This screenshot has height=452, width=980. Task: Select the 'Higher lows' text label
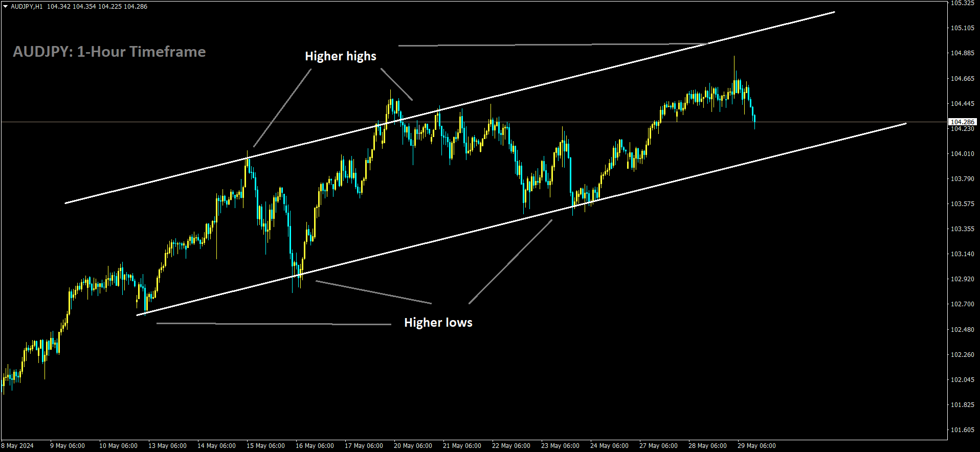coord(438,323)
